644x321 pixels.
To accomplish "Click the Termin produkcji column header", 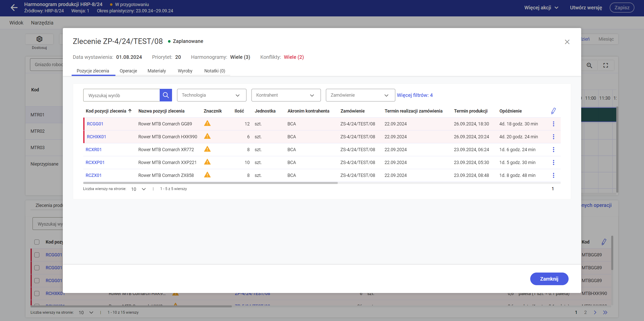I will [471, 111].
